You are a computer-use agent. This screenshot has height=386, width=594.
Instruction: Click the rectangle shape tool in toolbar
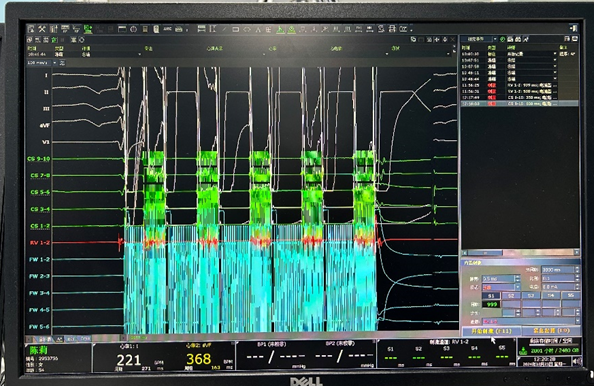[x=235, y=29]
